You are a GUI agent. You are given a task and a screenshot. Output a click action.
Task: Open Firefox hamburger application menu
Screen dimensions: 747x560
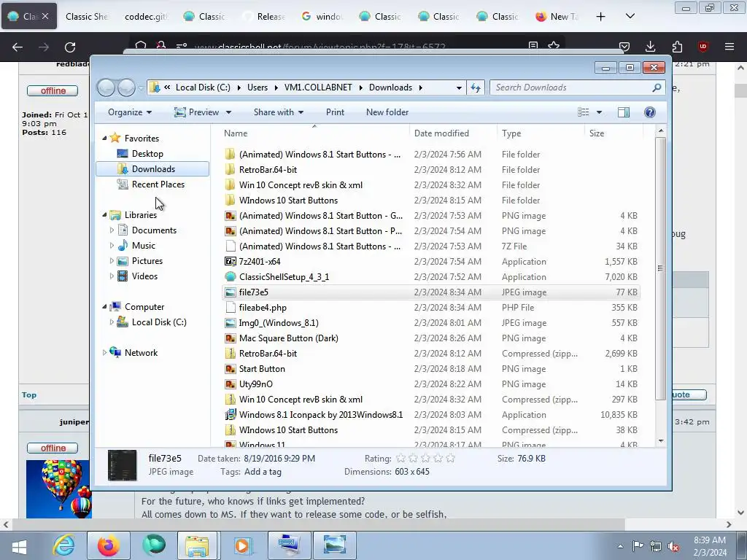[x=729, y=47]
